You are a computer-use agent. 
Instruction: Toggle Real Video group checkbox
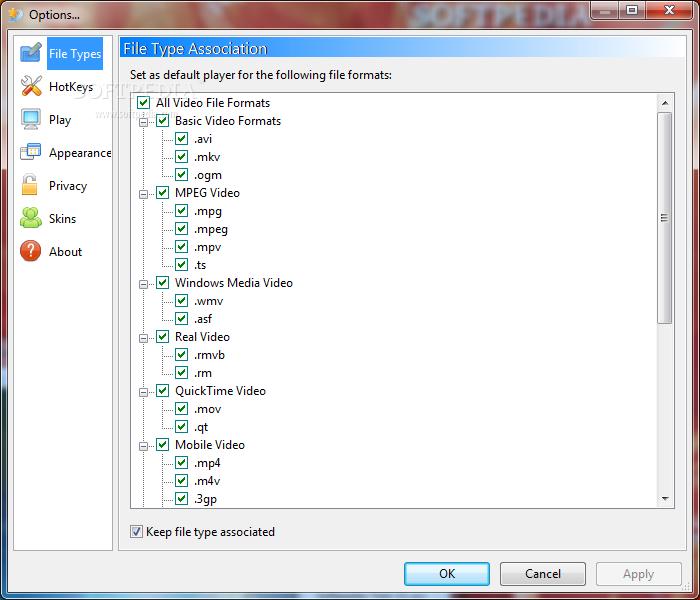[x=162, y=337]
